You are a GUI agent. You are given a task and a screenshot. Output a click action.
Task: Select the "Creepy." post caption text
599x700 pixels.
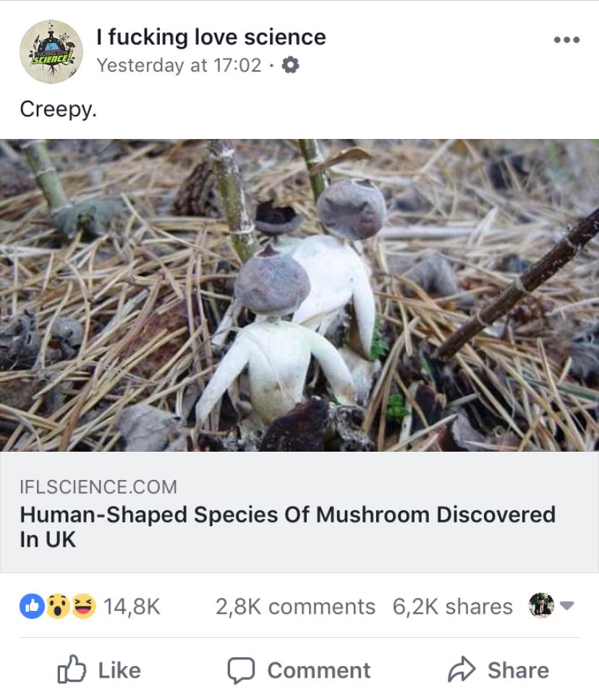(58, 109)
